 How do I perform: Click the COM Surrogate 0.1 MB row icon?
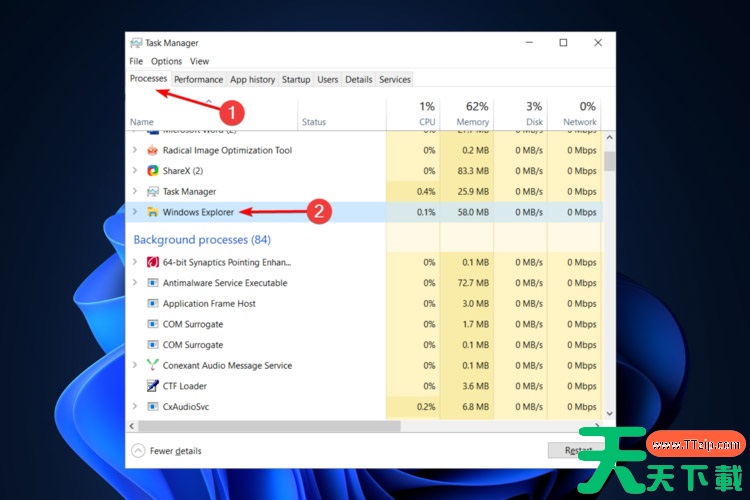[153, 344]
